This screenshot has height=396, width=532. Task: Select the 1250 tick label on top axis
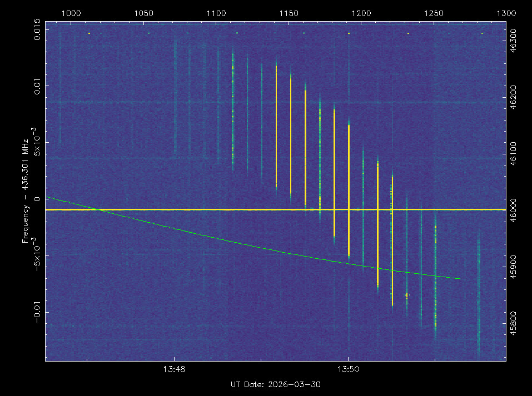(434, 13)
